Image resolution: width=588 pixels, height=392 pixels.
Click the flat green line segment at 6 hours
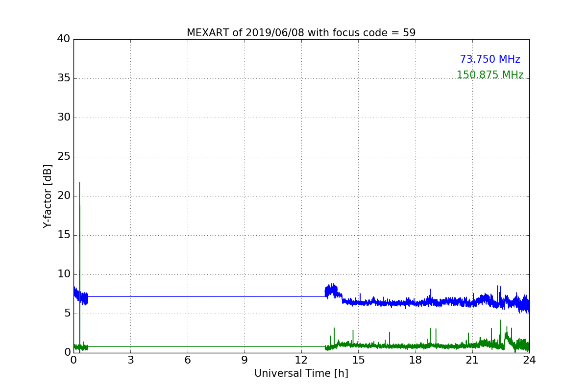[187, 346]
